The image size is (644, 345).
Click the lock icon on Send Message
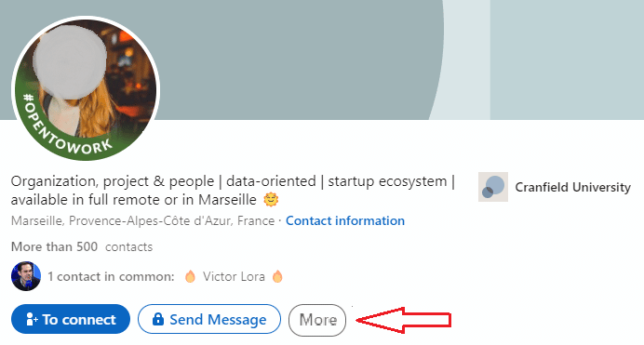(x=157, y=319)
